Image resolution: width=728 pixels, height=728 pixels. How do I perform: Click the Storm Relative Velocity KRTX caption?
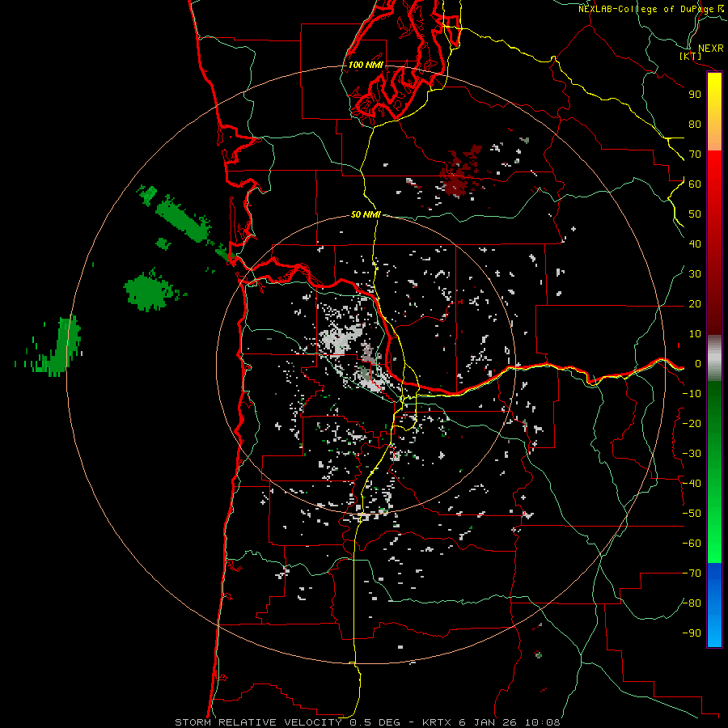tap(367, 722)
